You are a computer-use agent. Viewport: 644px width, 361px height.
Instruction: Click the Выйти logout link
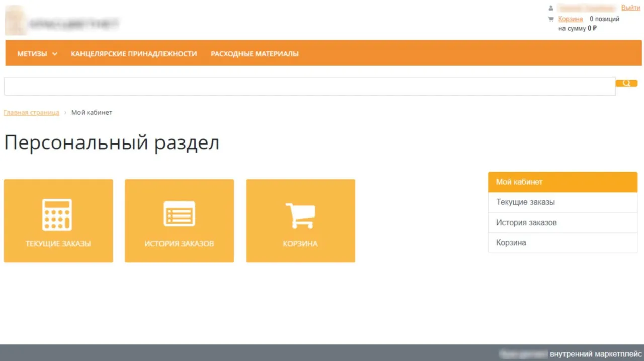630,8
